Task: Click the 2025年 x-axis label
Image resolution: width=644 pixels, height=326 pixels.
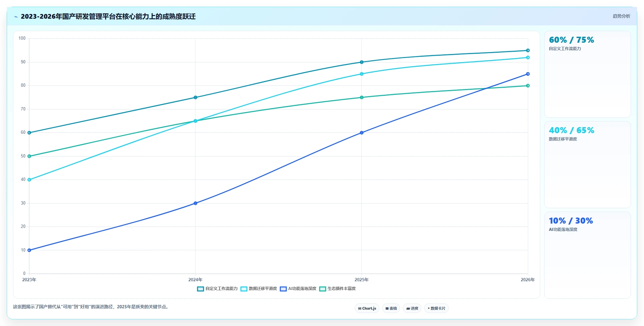Action: pyautogui.click(x=362, y=280)
